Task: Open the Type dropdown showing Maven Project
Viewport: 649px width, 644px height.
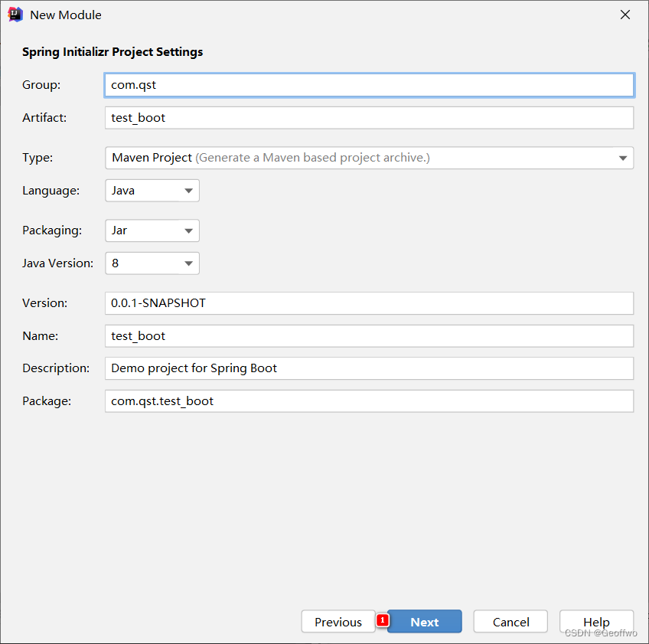Action: click(x=369, y=158)
